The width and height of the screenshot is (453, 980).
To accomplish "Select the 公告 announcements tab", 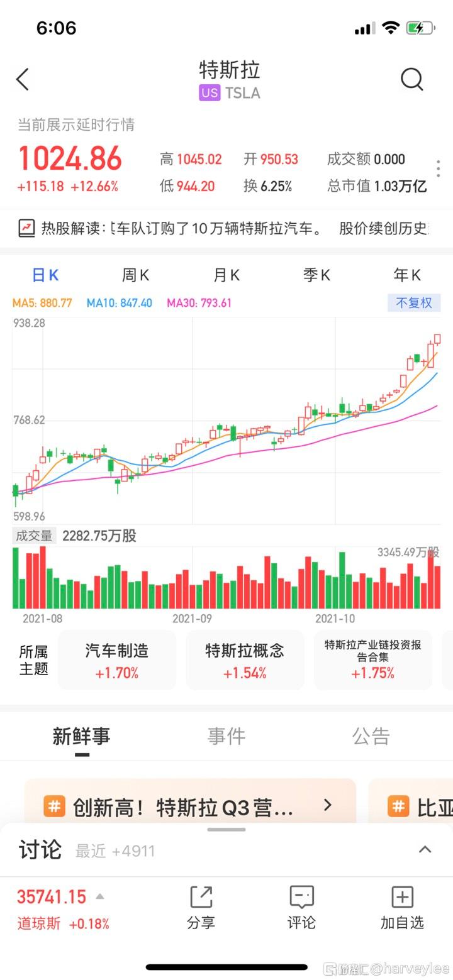I will [371, 736].
